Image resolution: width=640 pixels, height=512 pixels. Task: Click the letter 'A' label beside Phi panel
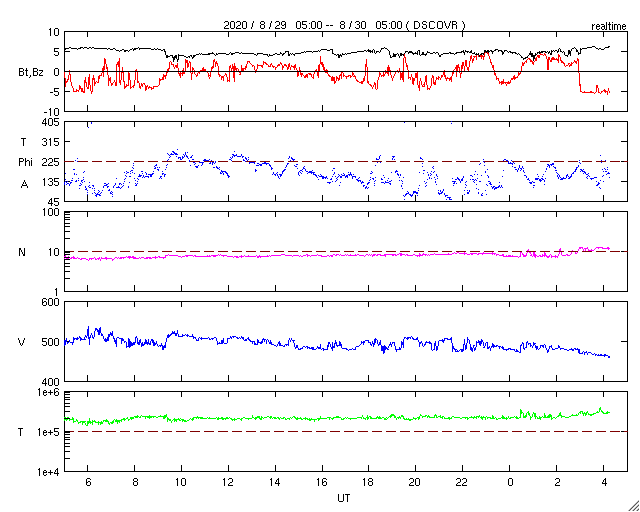point(24,185)
